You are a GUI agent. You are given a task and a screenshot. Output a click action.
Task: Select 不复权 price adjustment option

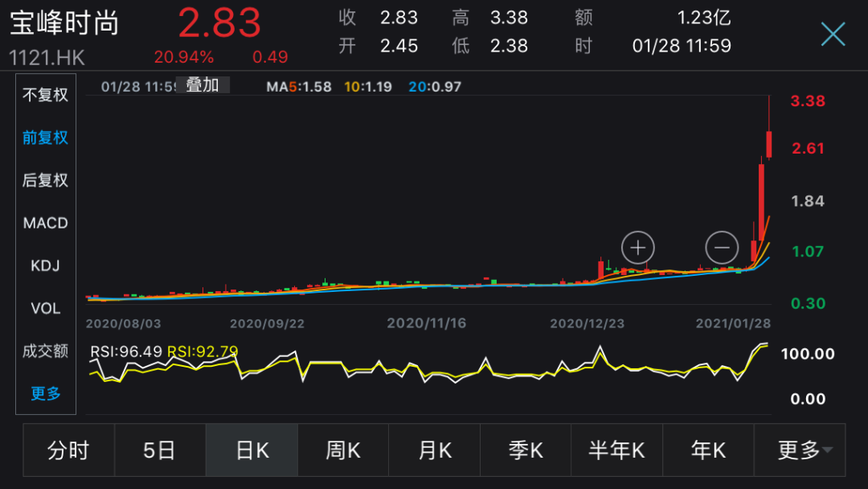click(x=46, y=95)
